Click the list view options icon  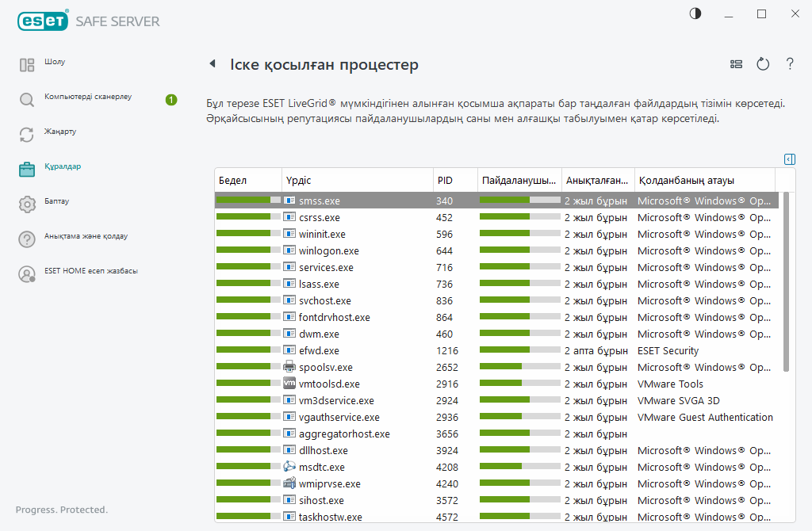coord(737,64)
